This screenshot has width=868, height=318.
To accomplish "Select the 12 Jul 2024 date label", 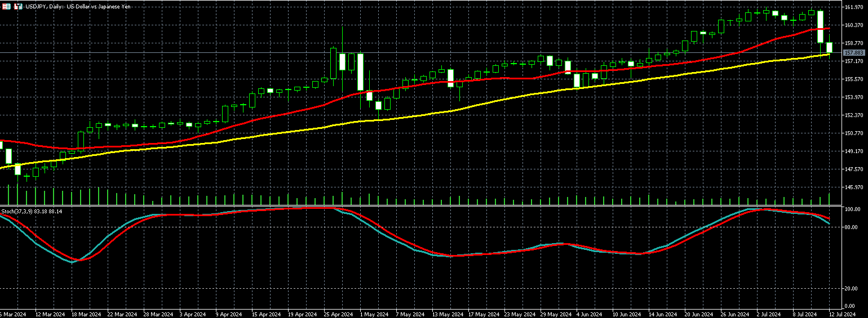I will 842,314.
